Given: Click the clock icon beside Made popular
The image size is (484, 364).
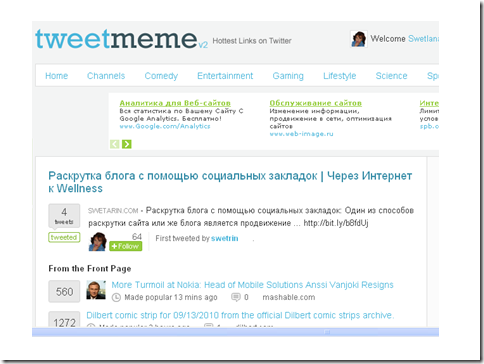Looking at the screenshot, I should click(x=116, y=297).
